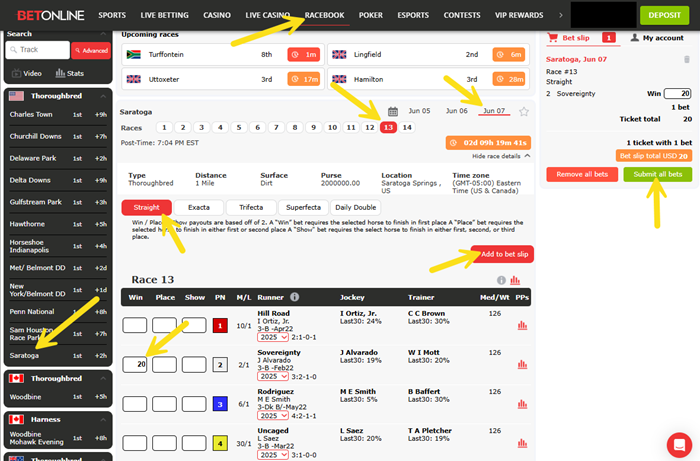Select the Straight bet type

pyautogui.click(x=146, y=208)
